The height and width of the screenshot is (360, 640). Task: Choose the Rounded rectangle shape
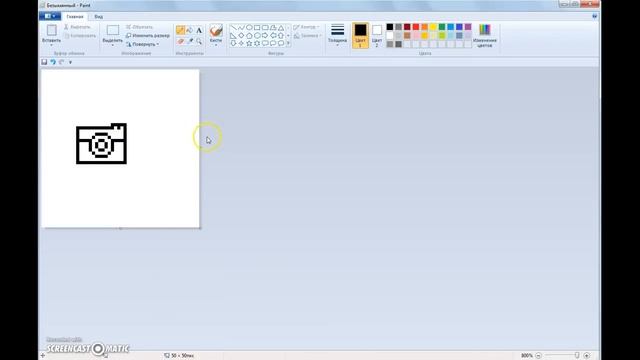coord(265,28)
